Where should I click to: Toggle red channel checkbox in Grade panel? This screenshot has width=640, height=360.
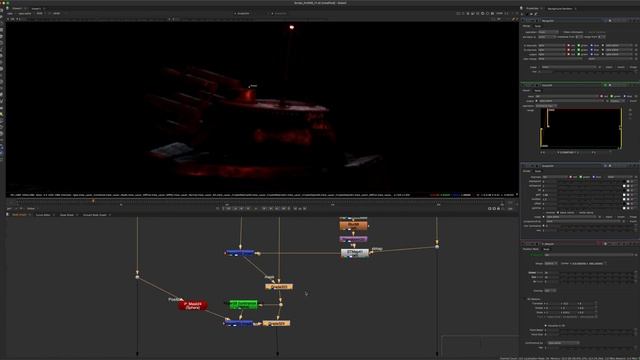pyautogui.click(x=571, y=177)
